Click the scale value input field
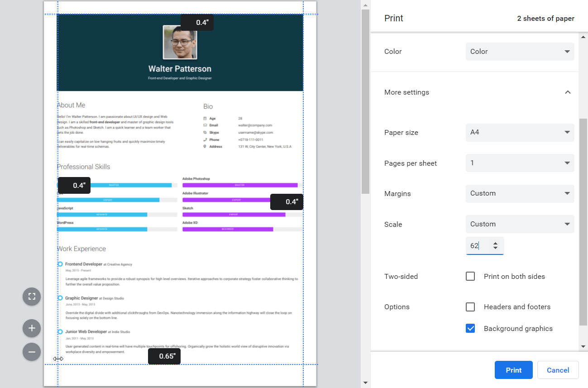588x388 pixels. pyautogui.click(x=478, y=246)
